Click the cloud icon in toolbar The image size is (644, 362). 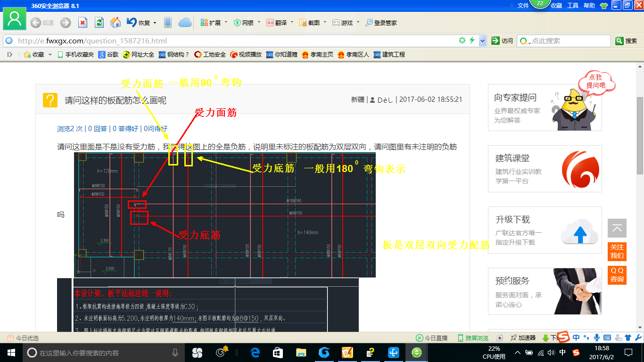[185, 23]
